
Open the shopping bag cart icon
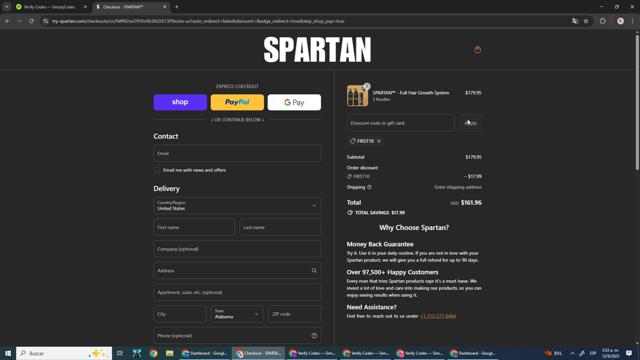(x=477, y=49)
